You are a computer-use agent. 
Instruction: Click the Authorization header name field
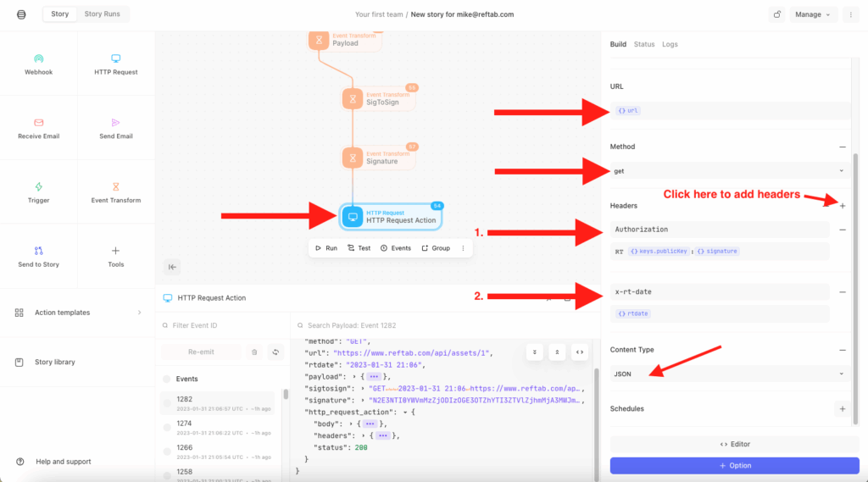720,230
